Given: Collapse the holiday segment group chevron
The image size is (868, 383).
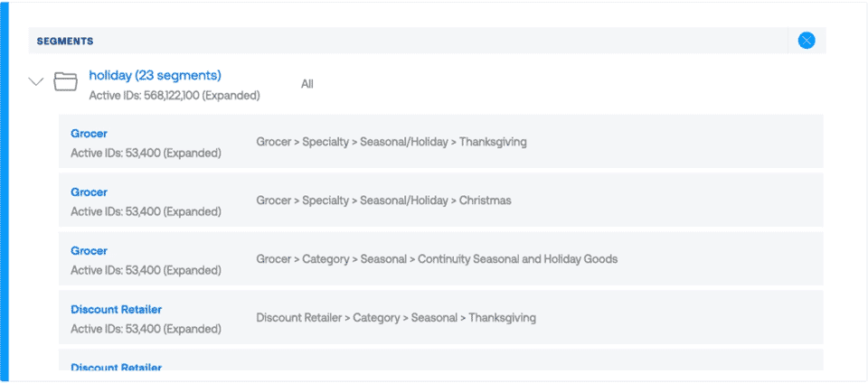Looking at the screenshot, I should point(36,82).
